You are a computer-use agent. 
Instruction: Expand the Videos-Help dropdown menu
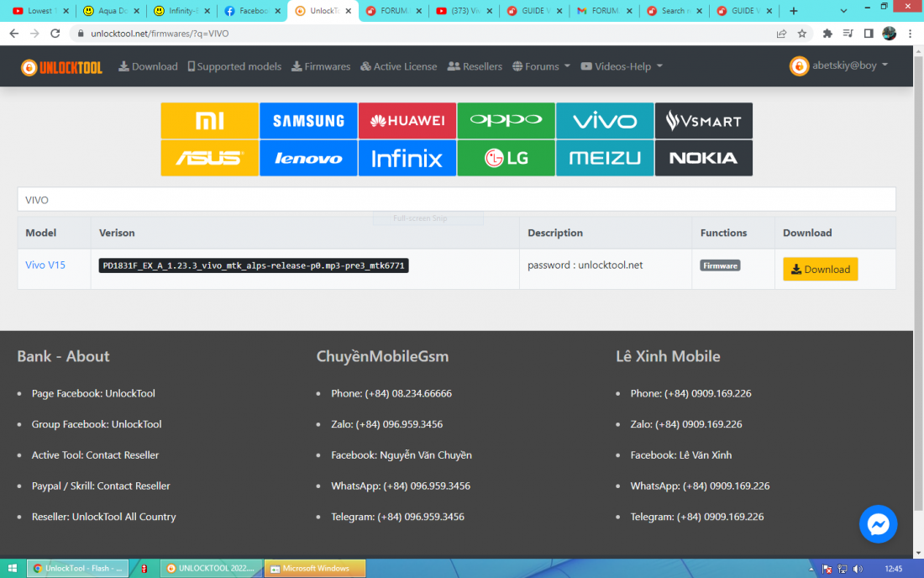click(x=622, y=66)
